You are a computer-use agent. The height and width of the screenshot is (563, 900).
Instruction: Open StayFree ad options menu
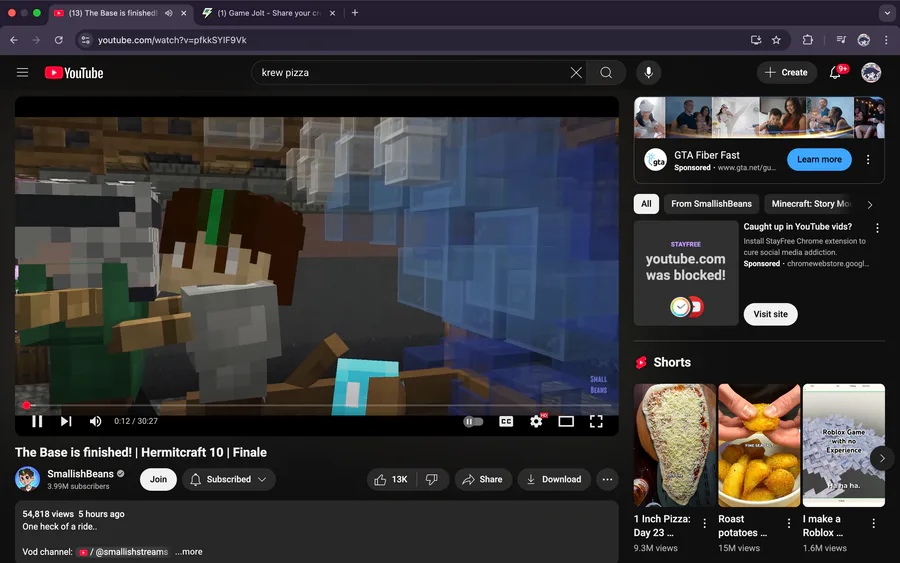877,228
